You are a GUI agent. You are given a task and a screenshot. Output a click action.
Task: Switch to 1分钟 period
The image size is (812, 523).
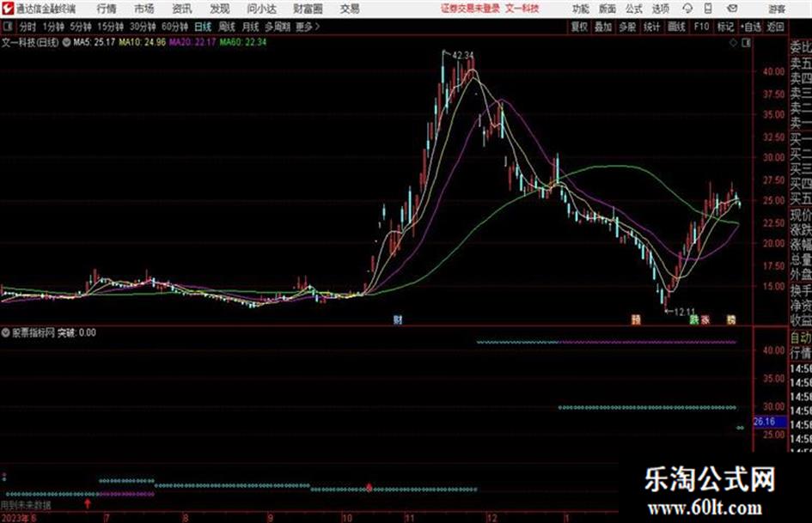52,27
